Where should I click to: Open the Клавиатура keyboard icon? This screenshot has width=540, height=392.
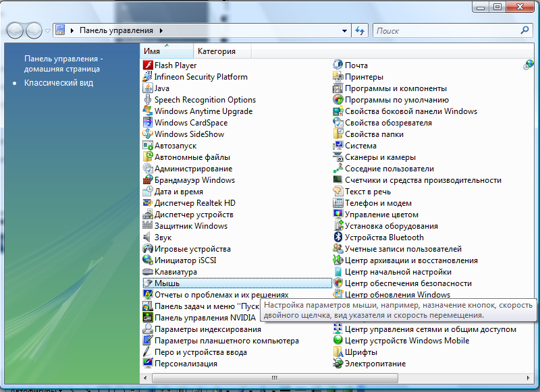tap(148, 272)
